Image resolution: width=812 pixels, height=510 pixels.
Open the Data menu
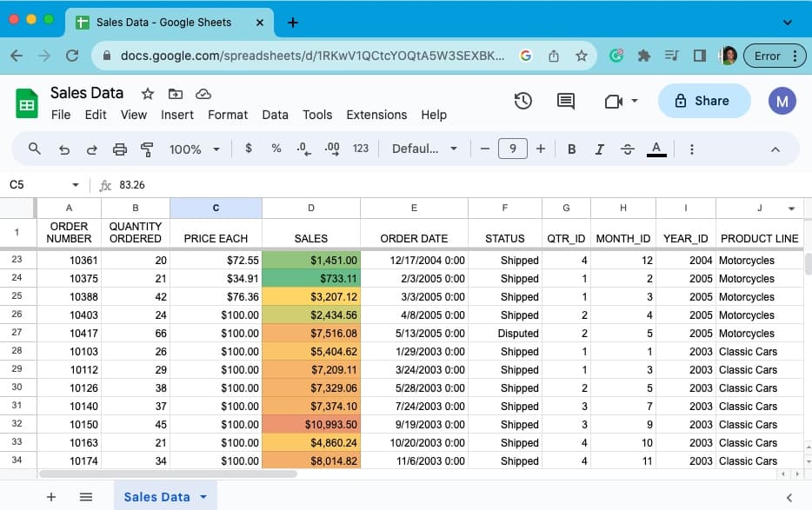click(x=275, y=115)
